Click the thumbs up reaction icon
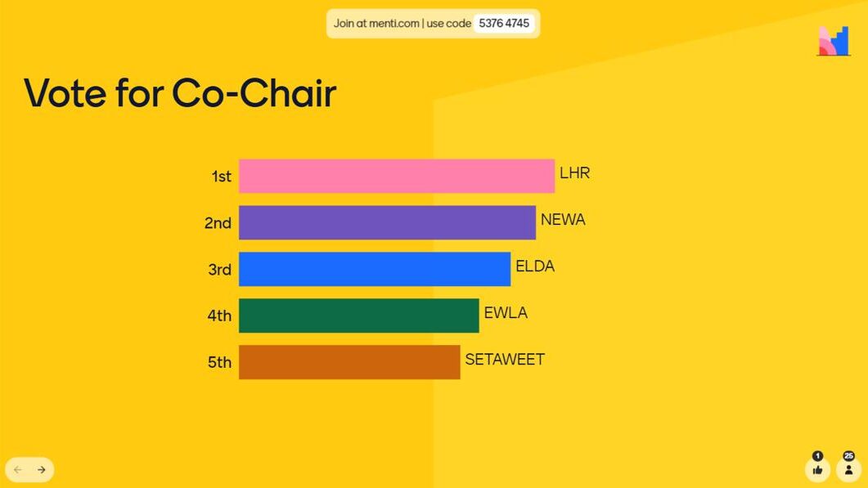868x488 pixels. click(x=817, y=470)
